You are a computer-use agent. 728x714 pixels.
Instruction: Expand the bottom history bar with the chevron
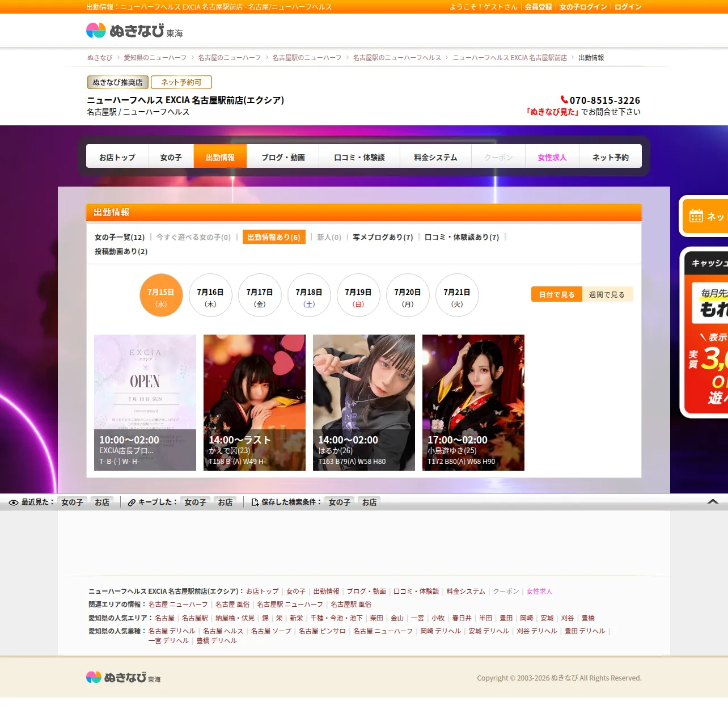(x=713, y=502)
